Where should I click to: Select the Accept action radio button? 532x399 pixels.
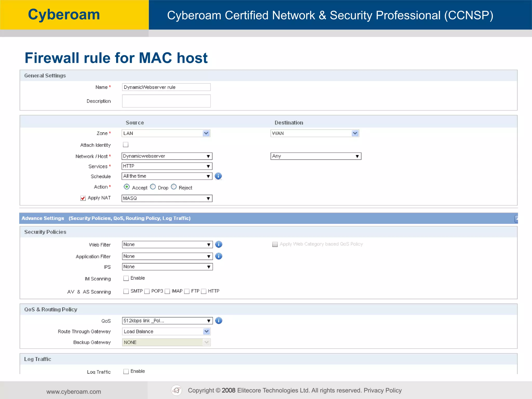click(127, 187)
